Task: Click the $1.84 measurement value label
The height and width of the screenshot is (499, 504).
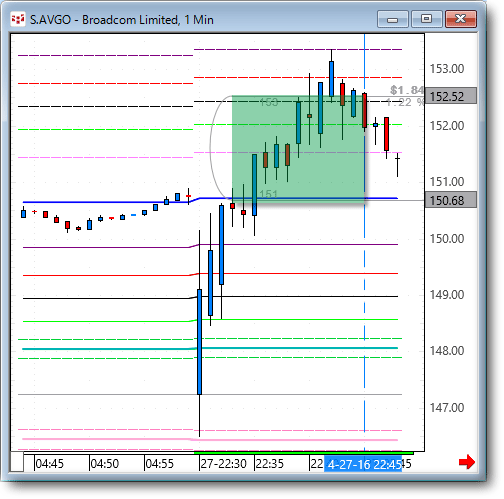Action: coord(407,90)
